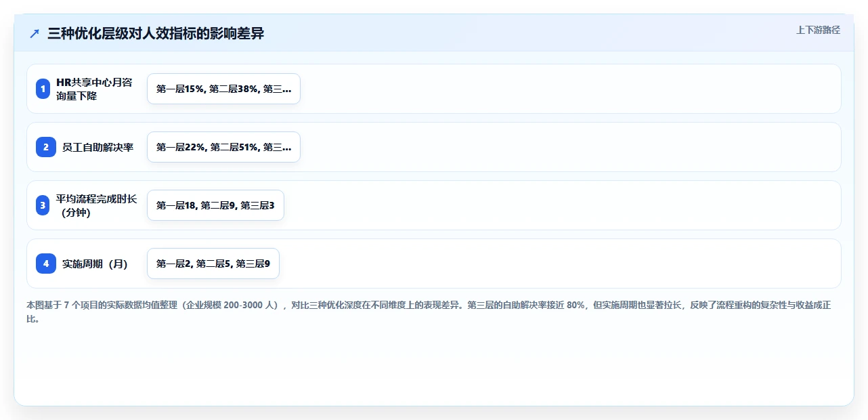Click the arrow icon beside the title
Viewport: 868px width, 420px height.
click(35, 33)
